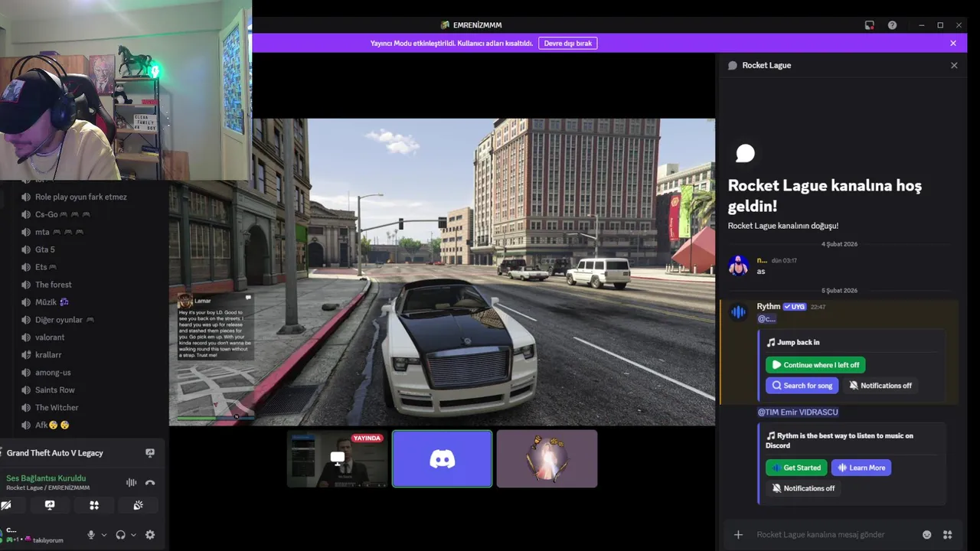Click avatar of user who wrote 'as'
Image resolution: width=980 pixels, height=551 pixels.
[738, 266]
